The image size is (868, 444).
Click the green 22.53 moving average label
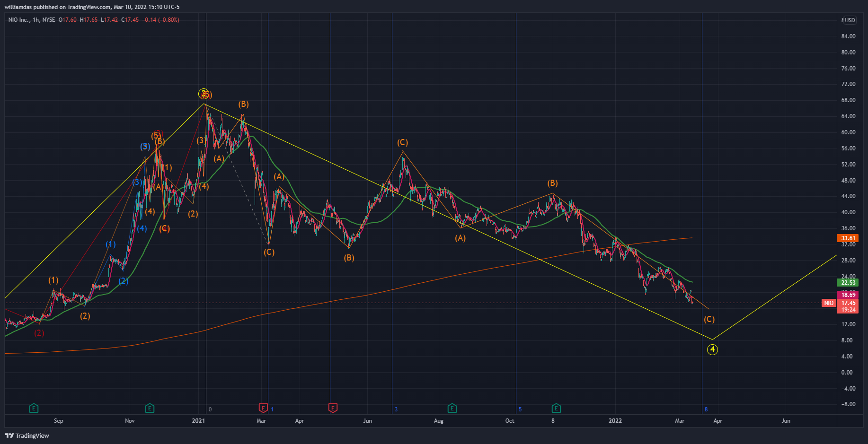pyautogui.click(x=848, y=283)
